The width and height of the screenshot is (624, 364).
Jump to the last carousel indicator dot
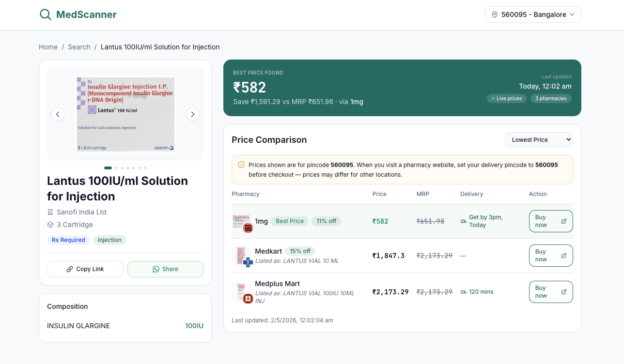(x=145, y=168)
